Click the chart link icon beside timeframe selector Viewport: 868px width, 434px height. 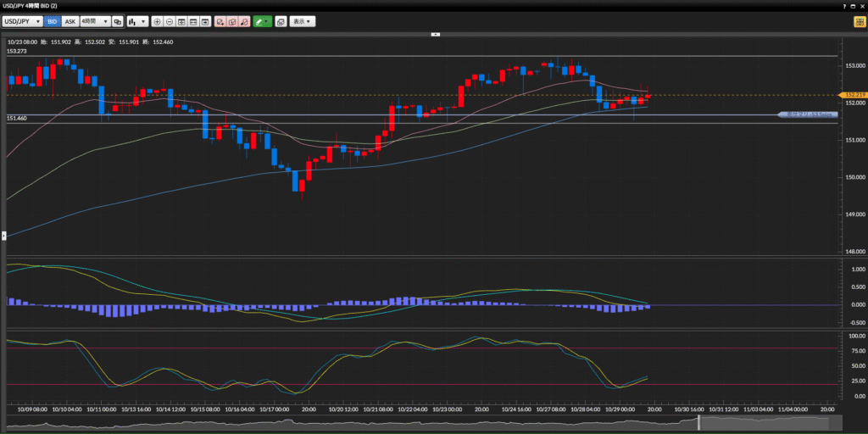tap(117, 21)
